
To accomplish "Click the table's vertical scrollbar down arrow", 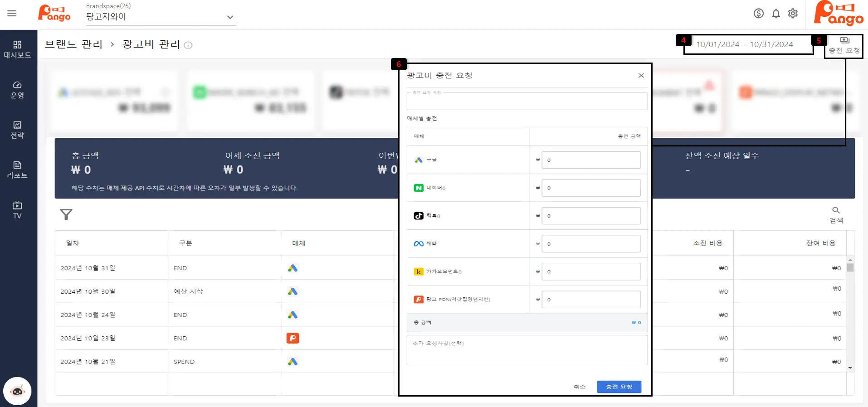I will (850, 368).
